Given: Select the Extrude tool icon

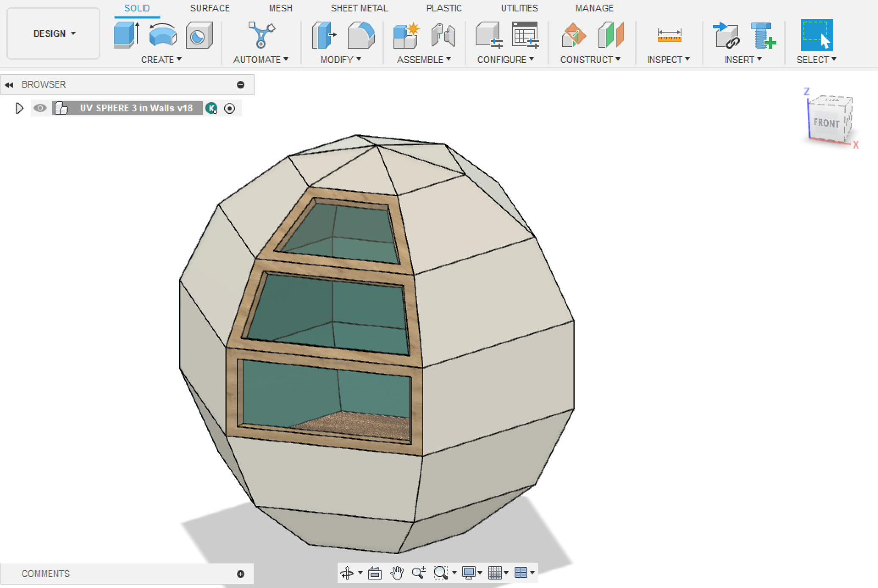Looking at the screenshot, I should 126,35.
